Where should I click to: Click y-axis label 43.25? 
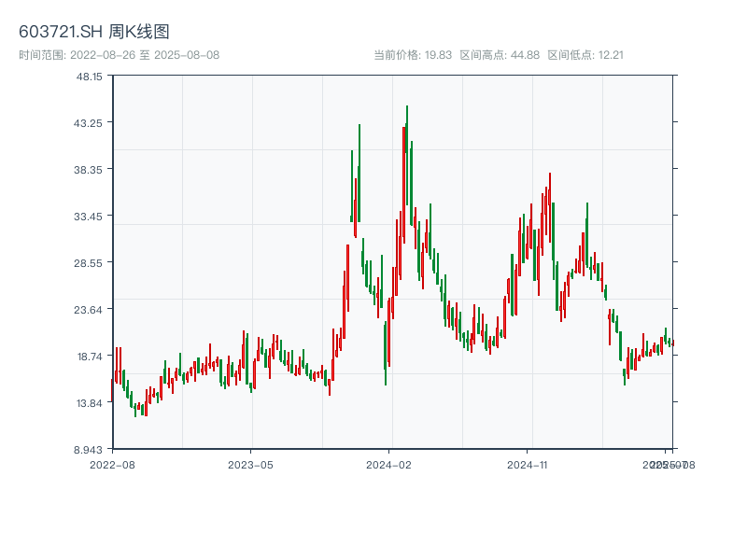pyautogui.click(x=88, y=123)
